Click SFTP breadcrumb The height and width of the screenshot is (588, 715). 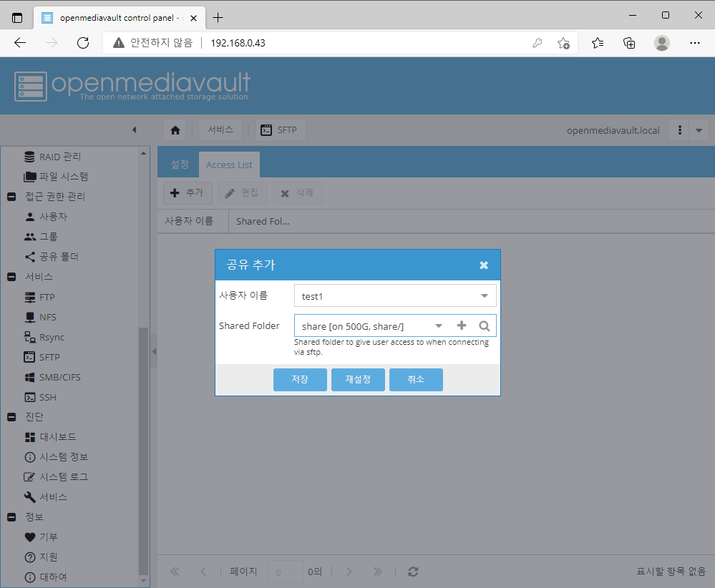(280, 130)
